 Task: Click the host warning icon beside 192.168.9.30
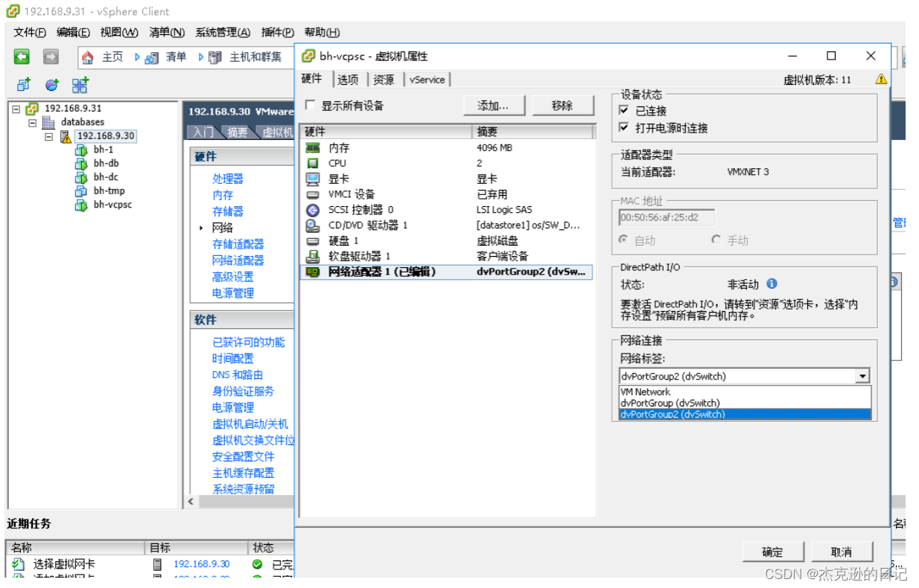pyautogui.click(x=66, y=136)
